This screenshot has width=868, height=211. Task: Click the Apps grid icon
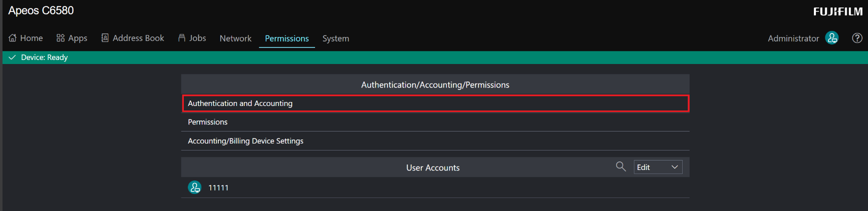pyautogui.click(x=61, y=38)
